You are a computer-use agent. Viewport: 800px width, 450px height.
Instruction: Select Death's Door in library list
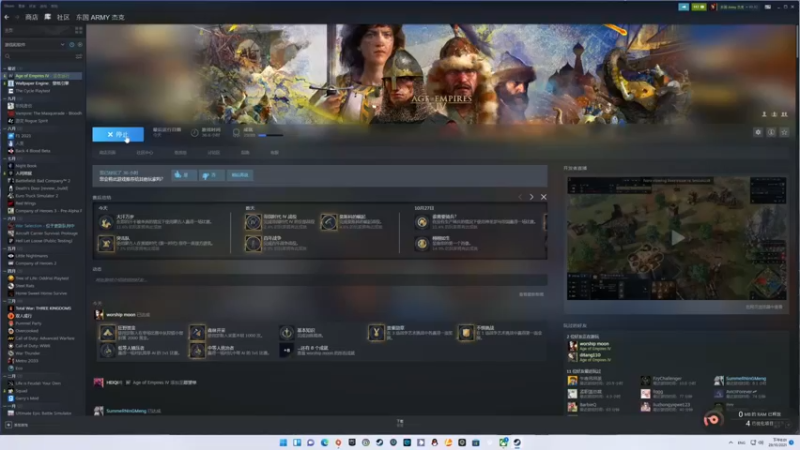(43, 188)
